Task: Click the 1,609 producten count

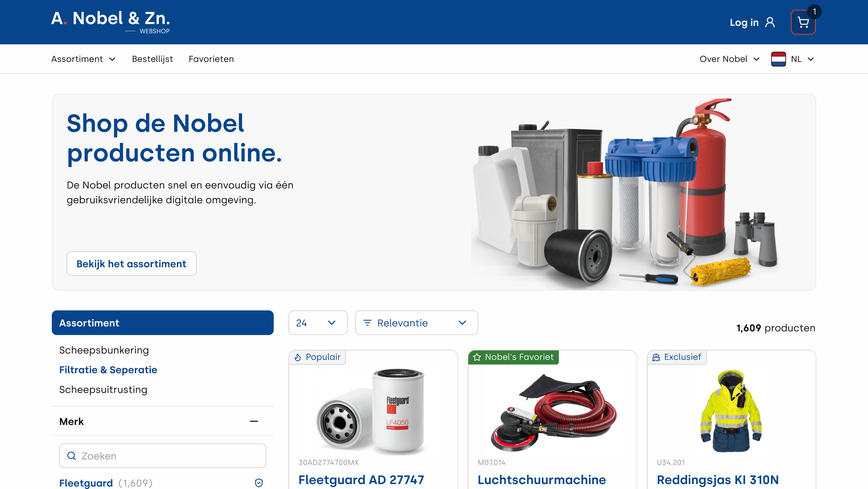Action: [775, 328]
